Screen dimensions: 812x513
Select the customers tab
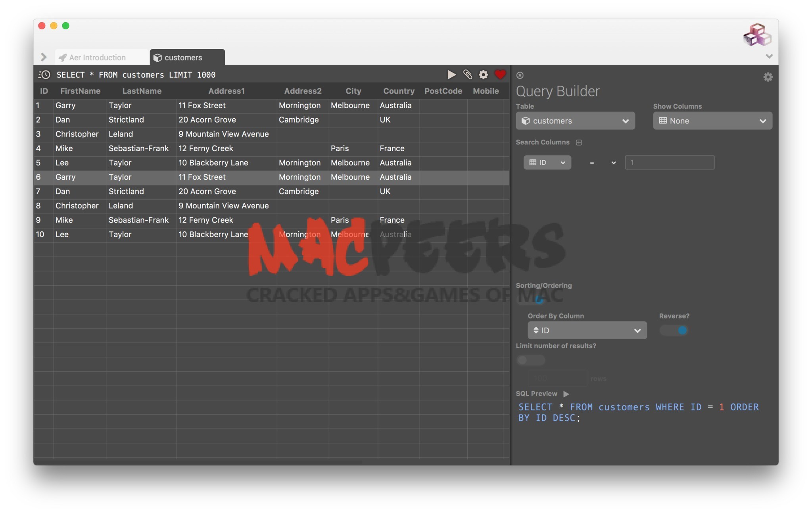pyautogui.click(x=183, y=58)
